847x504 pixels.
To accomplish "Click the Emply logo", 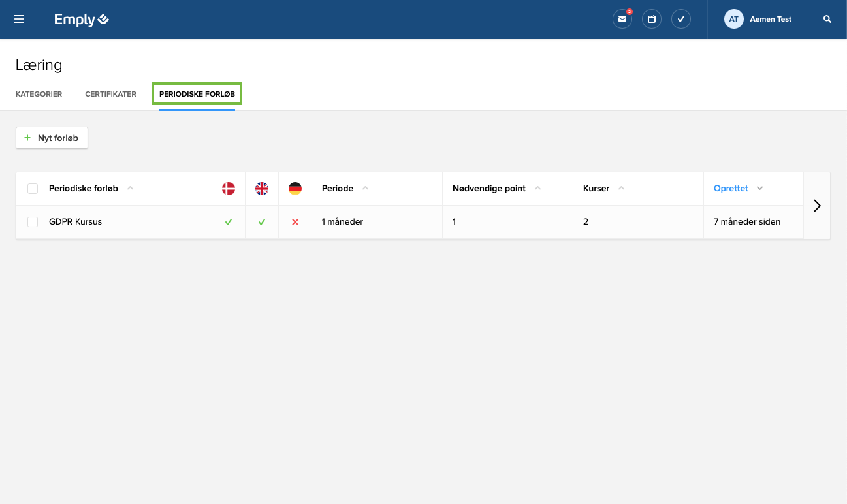I will click(82, 20).
